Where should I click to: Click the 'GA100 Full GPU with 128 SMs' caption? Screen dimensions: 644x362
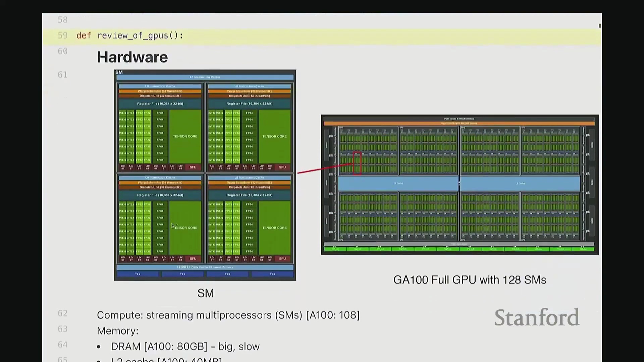click(470, 280)
